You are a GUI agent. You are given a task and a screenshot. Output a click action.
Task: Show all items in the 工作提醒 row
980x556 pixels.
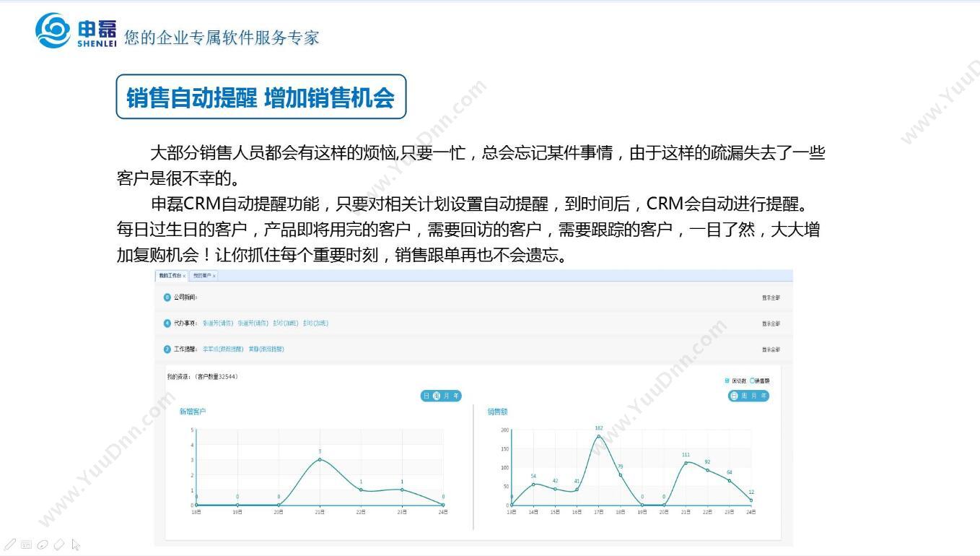[x=771, y=349]
